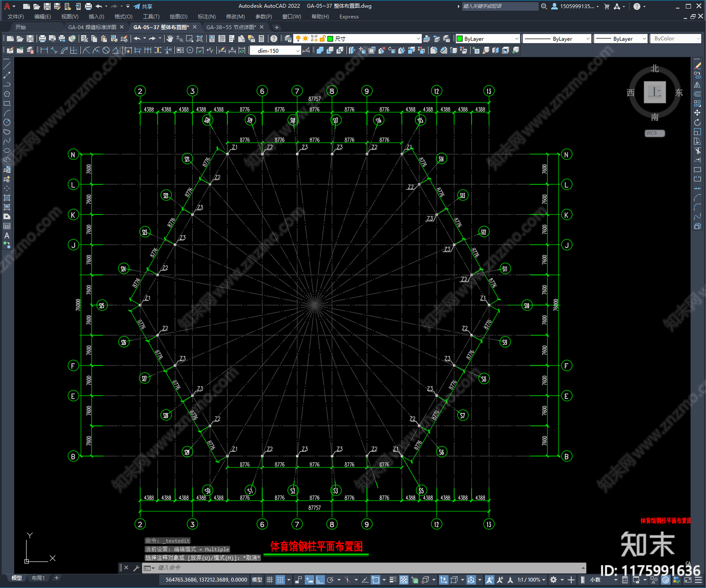
Task: Click the command line input field
Action: 368,568
